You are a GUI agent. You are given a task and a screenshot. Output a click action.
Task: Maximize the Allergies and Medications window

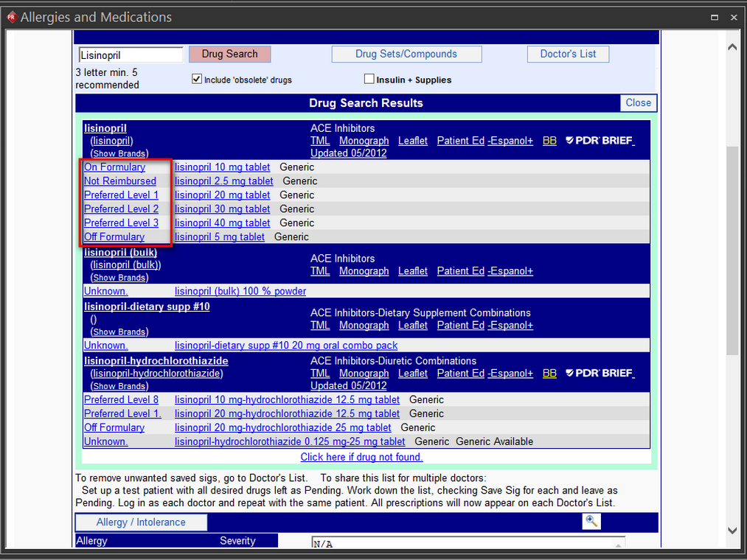(x=715, y=17)
